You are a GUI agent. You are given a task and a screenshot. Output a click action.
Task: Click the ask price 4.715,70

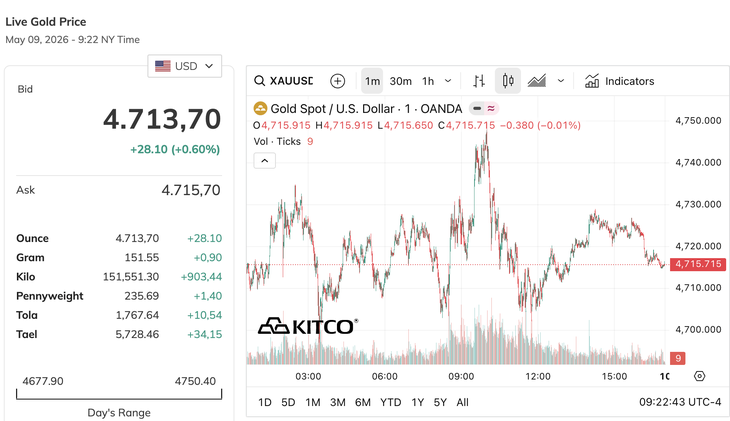(191, 190)
